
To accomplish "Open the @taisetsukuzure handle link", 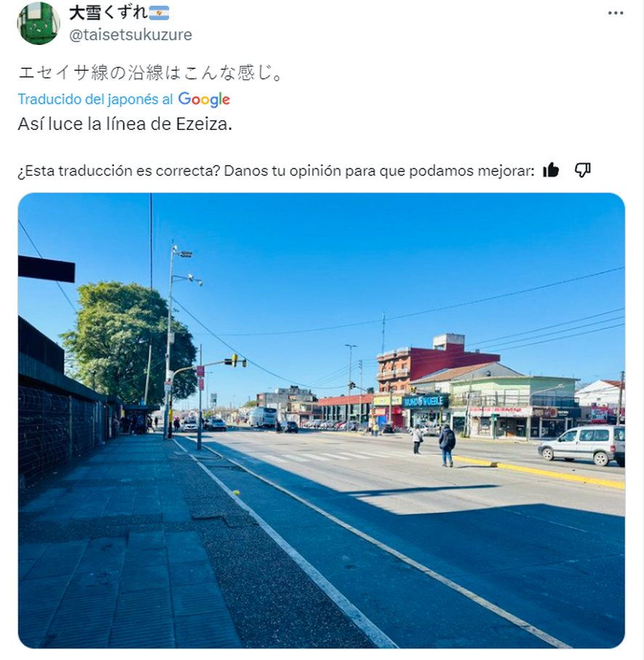I will [131, 35].
